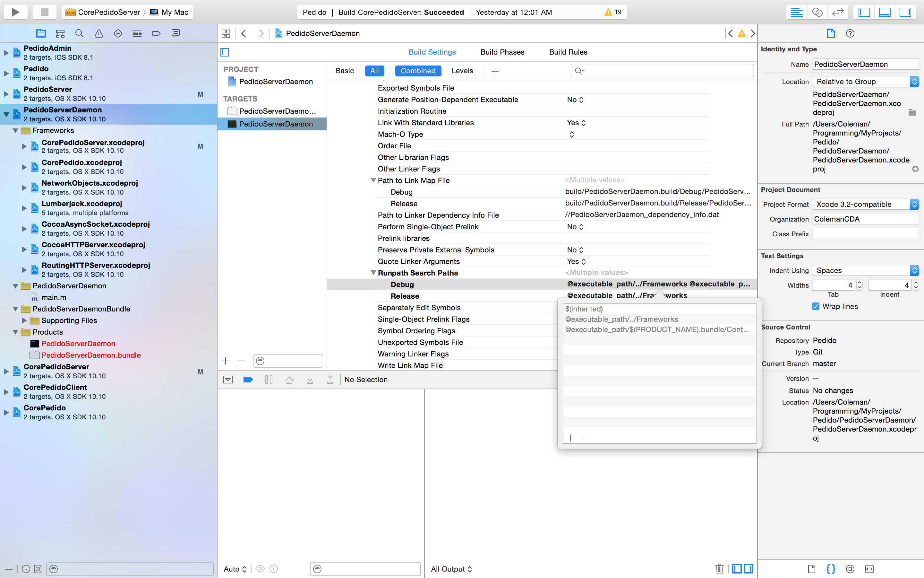This screenshot has height=578, width=924.
Task: Hide or show the Utilities panel
Action: click(x=906, y=12)
